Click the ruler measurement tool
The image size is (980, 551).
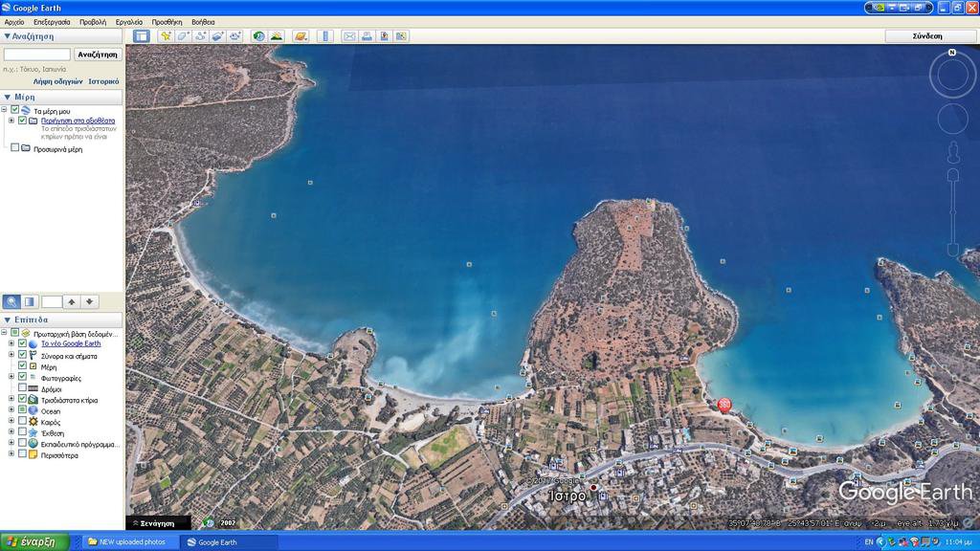click(x=324, y=36)
